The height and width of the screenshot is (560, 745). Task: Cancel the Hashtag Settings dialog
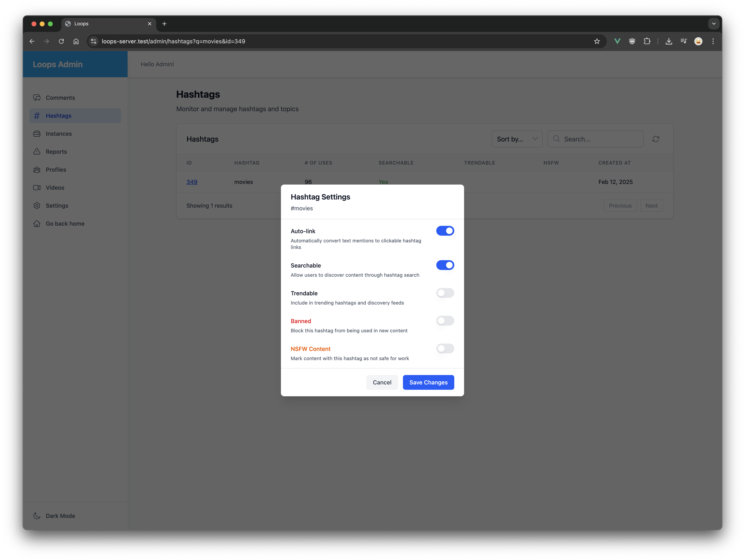tap(382, 382)
